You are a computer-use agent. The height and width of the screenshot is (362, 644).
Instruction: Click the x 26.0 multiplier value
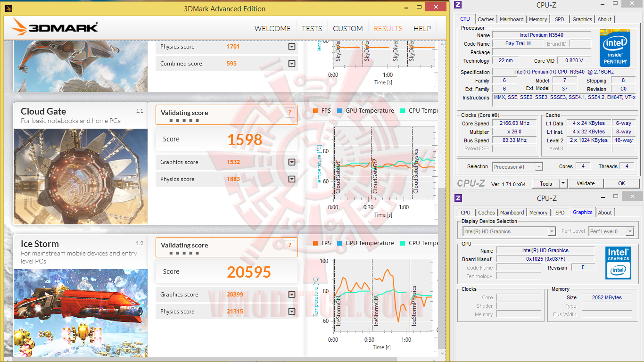(x=514, y=132)
